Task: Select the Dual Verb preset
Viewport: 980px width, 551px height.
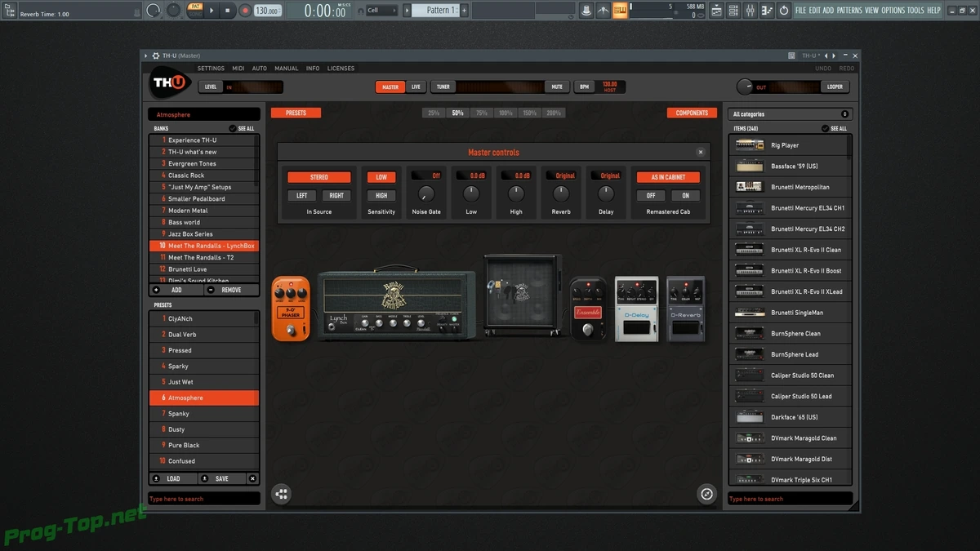Action: [203, 335]
